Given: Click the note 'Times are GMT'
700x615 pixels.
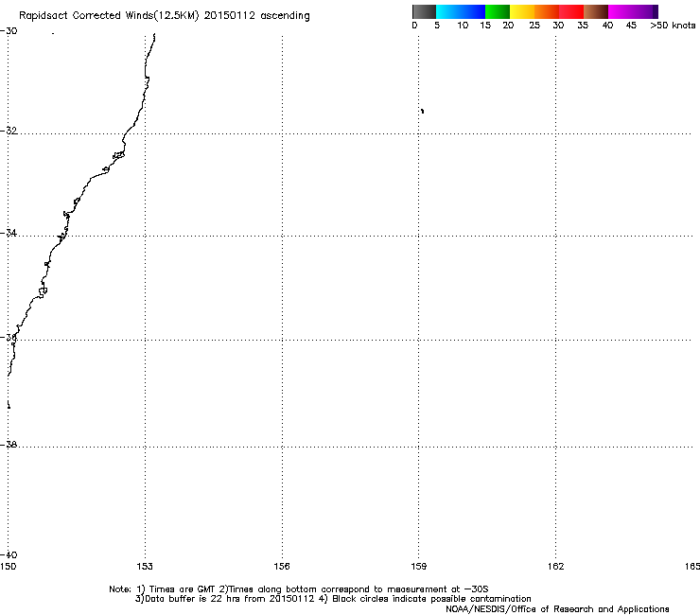Looking at the screenshot, I should tap(183, 589).
